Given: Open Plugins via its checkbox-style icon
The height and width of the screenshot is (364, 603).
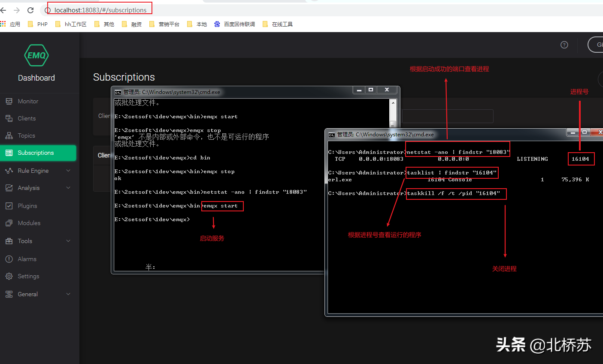Looking at the screenshot, I should 9,206.
